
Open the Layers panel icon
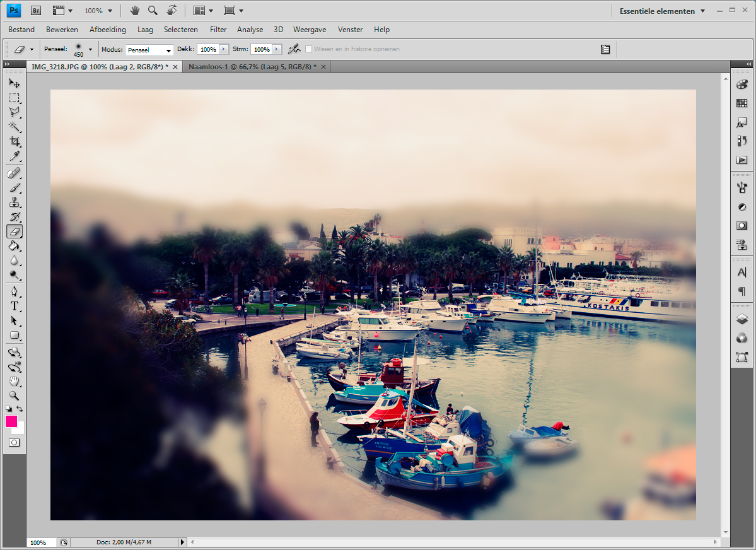(x=742, y=319)
